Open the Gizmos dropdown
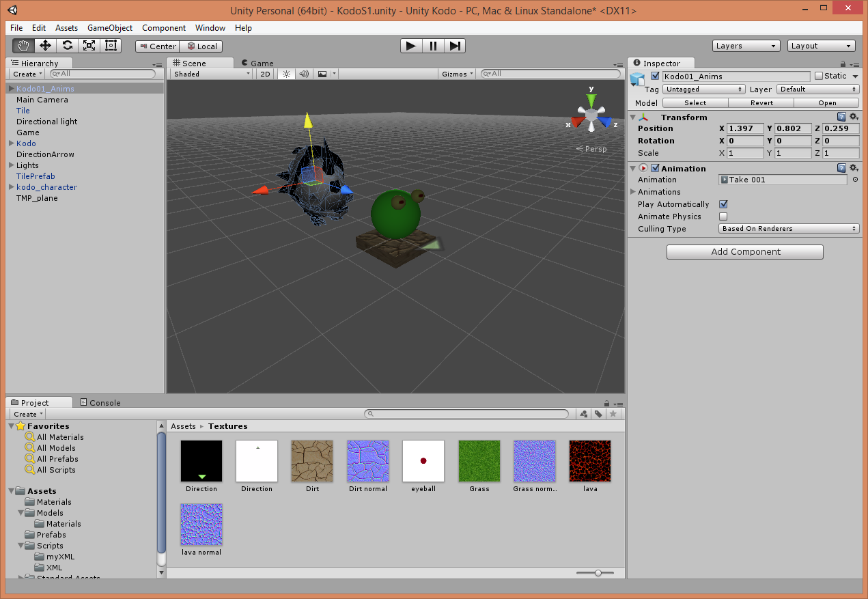Viewport: 868px width, 599px height. (458, 74)
